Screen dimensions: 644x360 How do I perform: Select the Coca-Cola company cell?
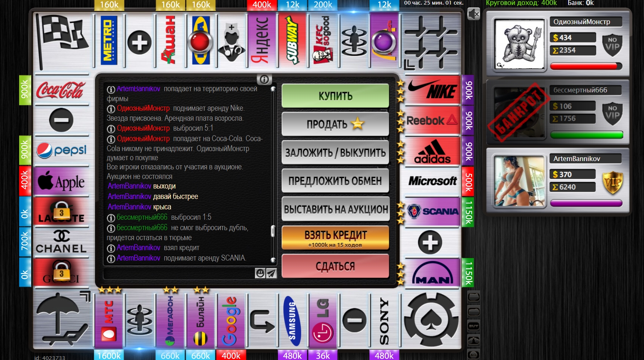tap(61, 90)
